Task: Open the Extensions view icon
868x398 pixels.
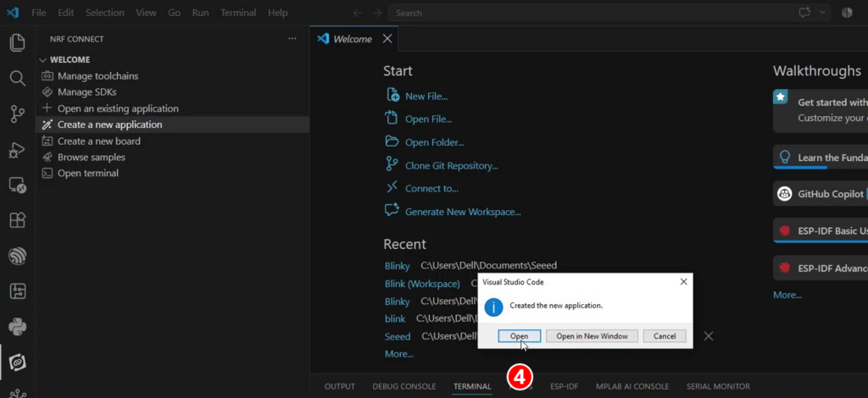Action: (x=18, y=220)
